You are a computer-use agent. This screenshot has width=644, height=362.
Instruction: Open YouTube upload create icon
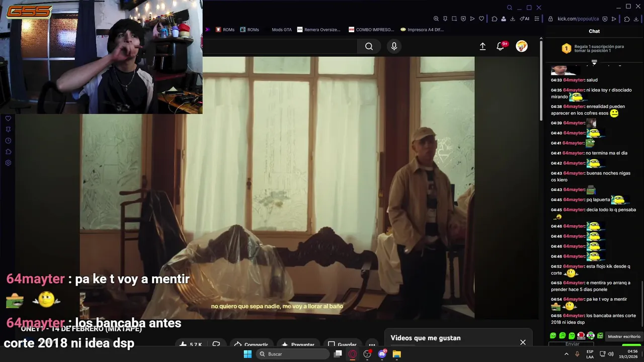pyautogui.click(x=482, y=46)
